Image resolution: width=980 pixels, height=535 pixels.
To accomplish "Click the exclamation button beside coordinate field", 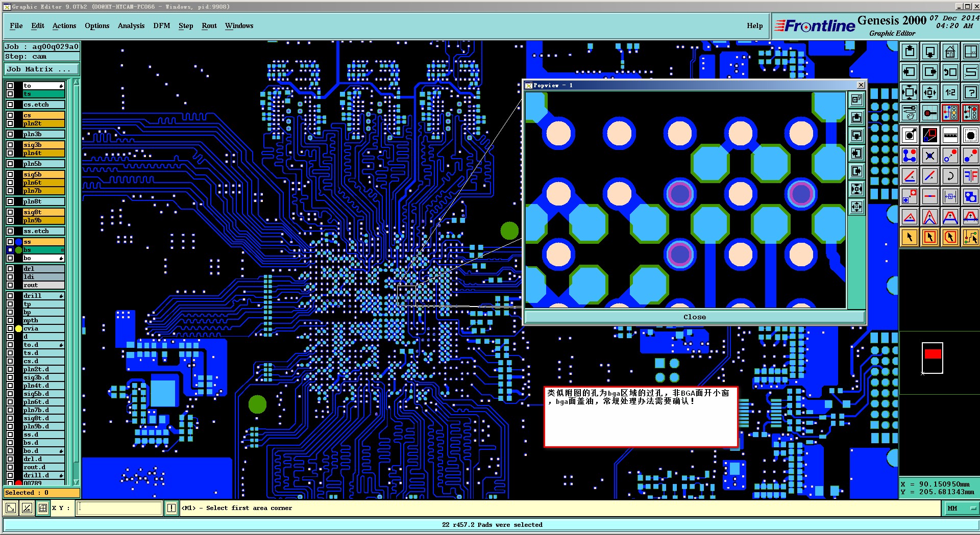I will [x=171, y=508].
